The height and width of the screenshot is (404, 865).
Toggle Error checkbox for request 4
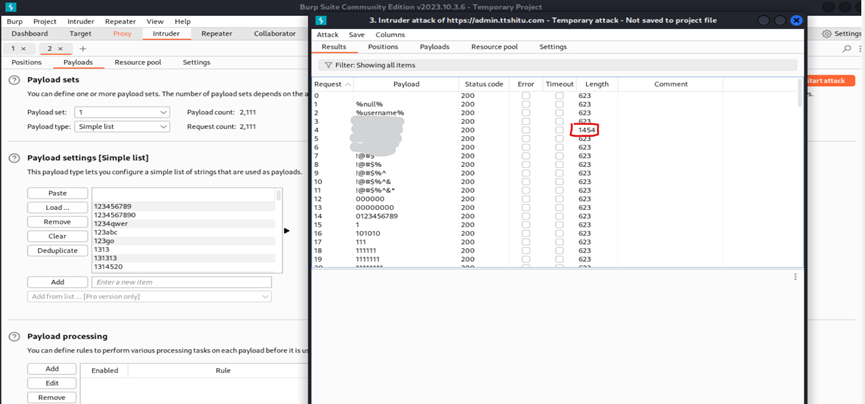[526, 130]
